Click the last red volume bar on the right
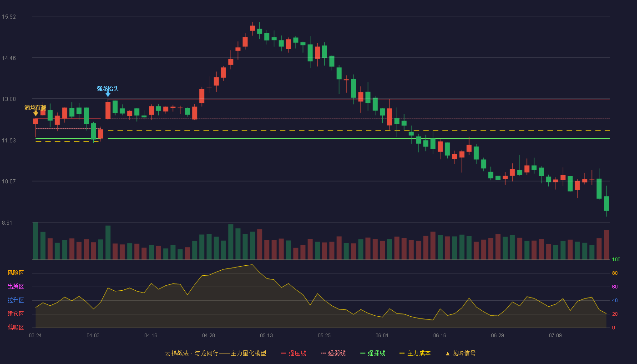Viewport: 637px width, 364px height. [606, 245]
